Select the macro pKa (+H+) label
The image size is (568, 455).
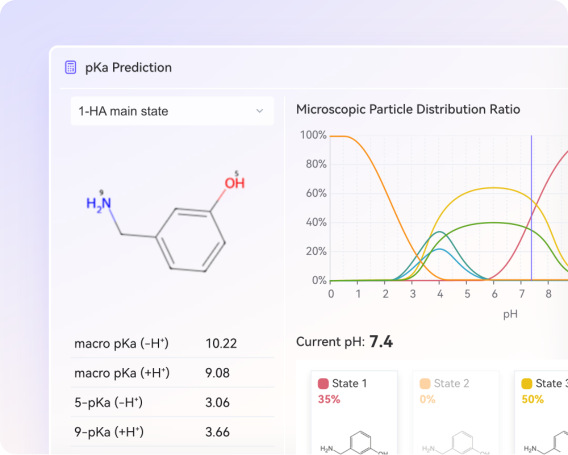[122, 373]
